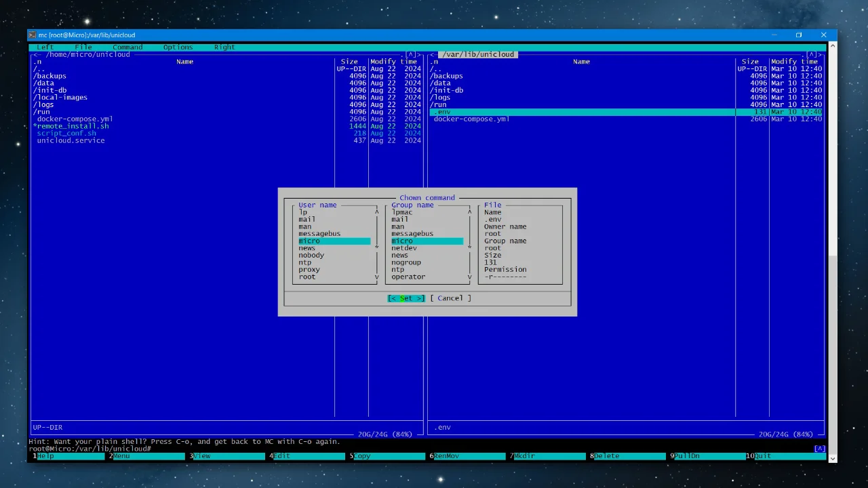Select user 'news' in User name list

tap(334, 248)
